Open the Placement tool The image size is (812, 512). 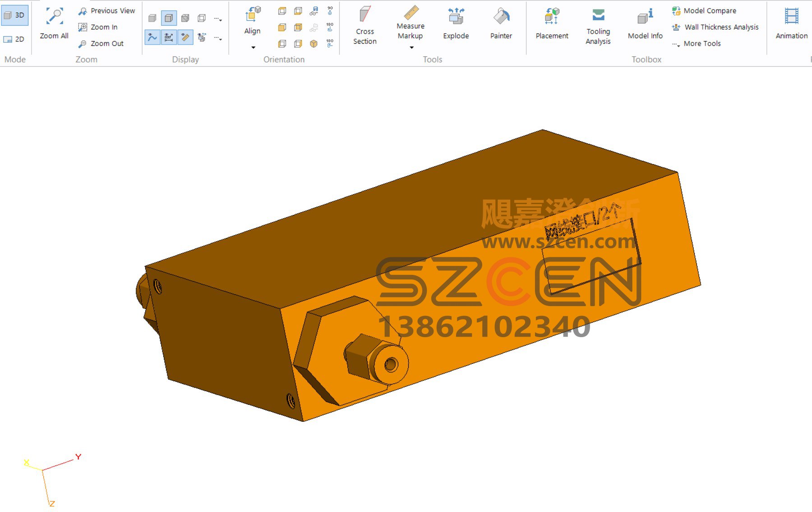pos(552,23)
